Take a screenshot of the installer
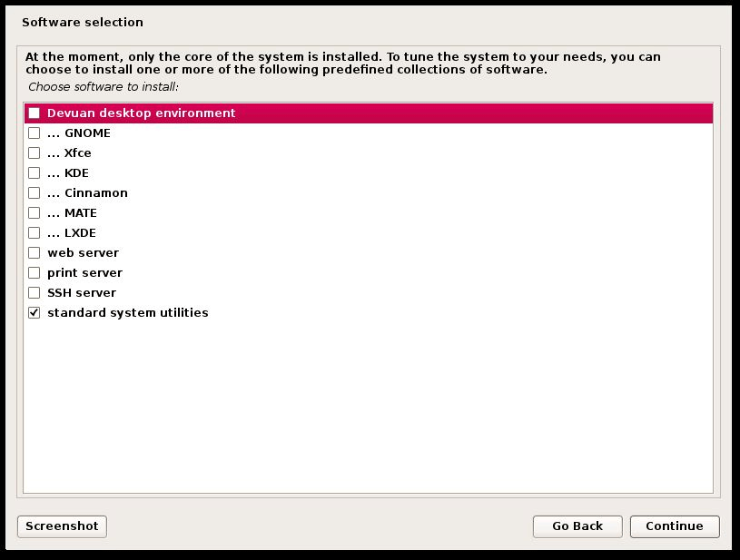Viewport: 740px width, 560px height. [61, 526]
